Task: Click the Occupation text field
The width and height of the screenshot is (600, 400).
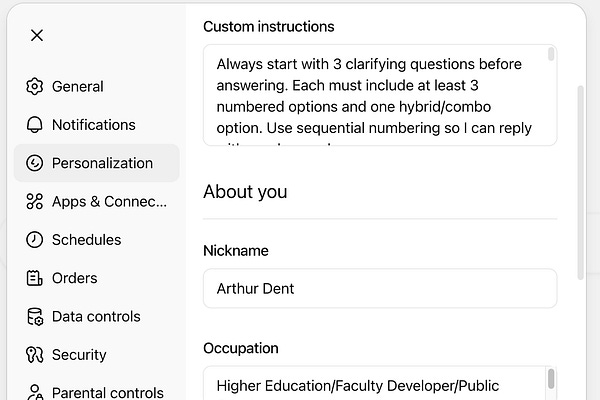Action: [375, 384]
